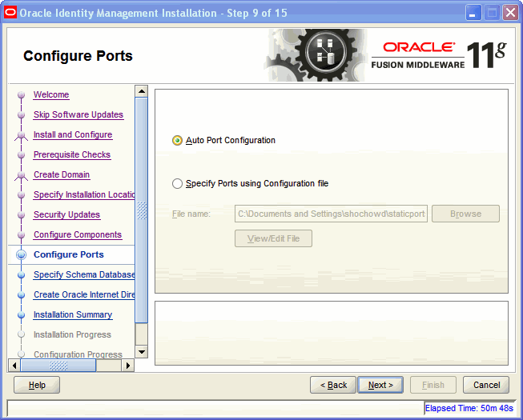Viewport: 523px width, 420px height.
Task: Open the Welcome step link
Action: pyautogui.click(x=51, y=94)
